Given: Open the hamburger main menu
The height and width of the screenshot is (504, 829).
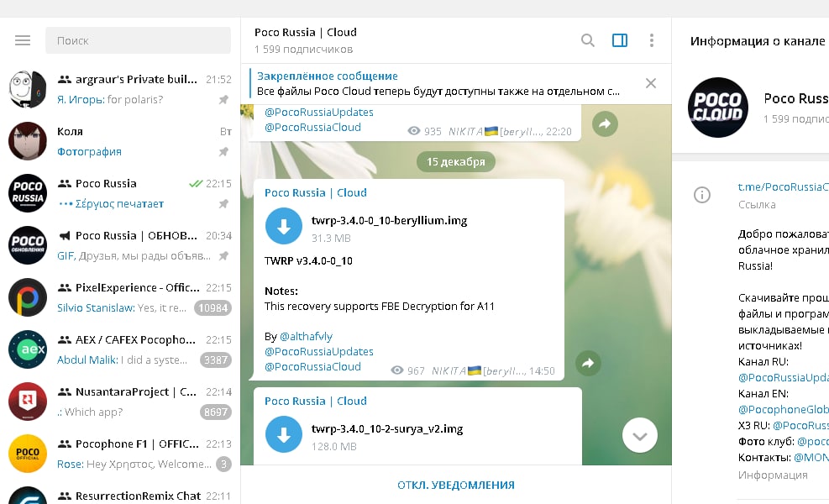Looking at the screenshot, I should coord(22,40).
